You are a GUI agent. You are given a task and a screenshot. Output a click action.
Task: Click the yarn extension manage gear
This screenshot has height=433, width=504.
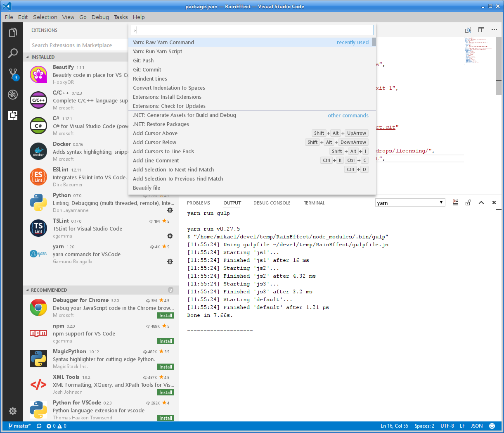170,262
